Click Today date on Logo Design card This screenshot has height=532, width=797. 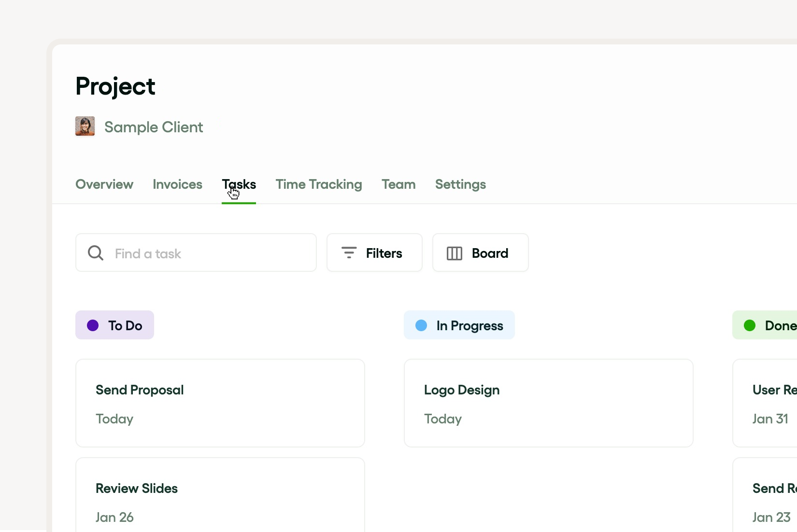443,419
